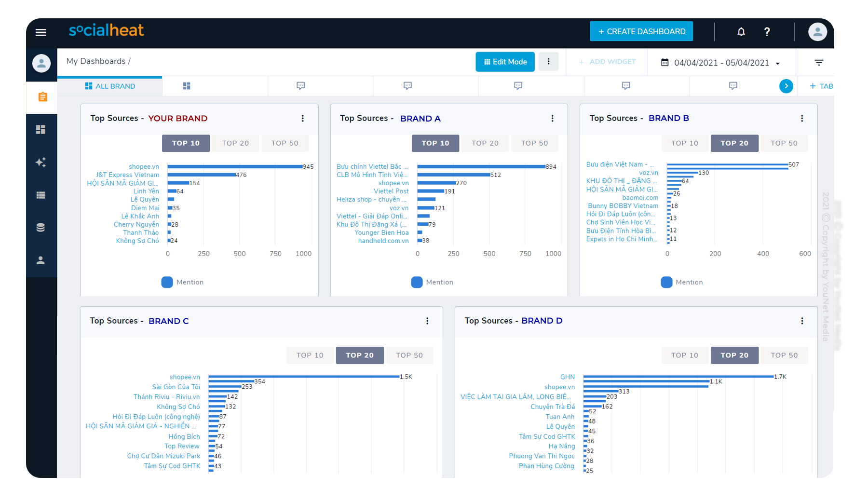The width and height of the screenshot is (868, 489).
Task: Click the socialheat logo
Action: coord(106,30)
